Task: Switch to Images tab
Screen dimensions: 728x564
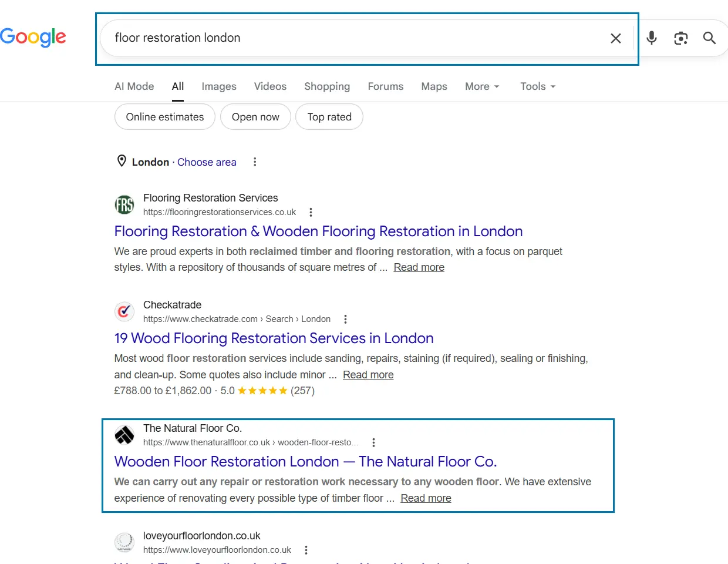Action: pyautogui.click(x=219, y=86)
